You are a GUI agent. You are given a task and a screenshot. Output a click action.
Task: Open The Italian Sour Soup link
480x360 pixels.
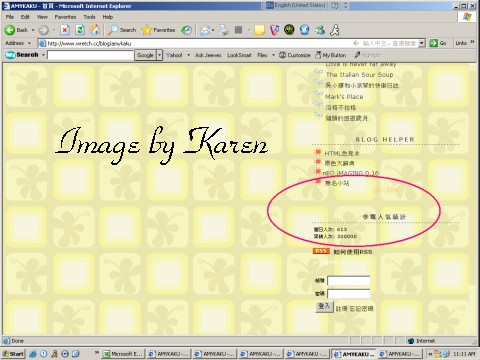pos(359,75)
